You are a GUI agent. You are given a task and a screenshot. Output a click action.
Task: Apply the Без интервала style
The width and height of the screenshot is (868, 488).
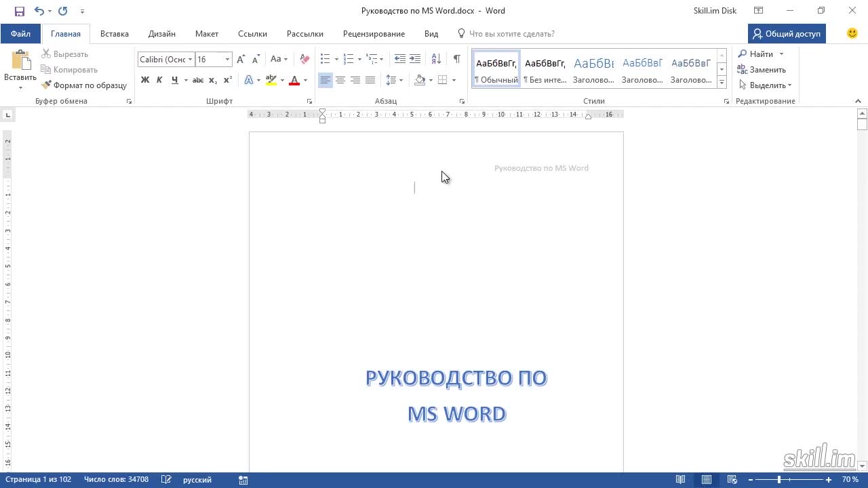[545, 70]
